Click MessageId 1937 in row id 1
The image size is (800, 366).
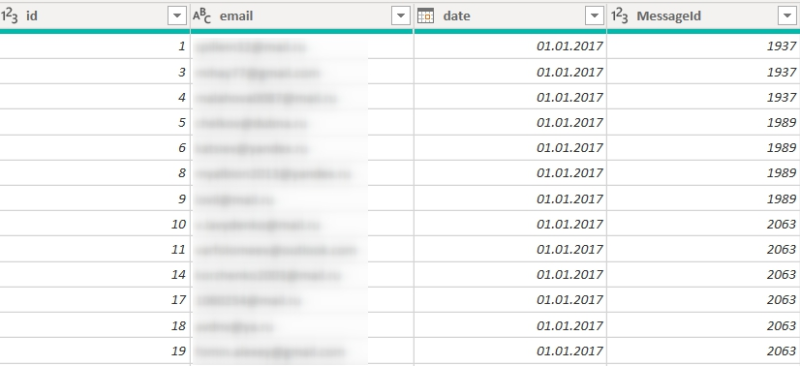[x=704, y=46]
